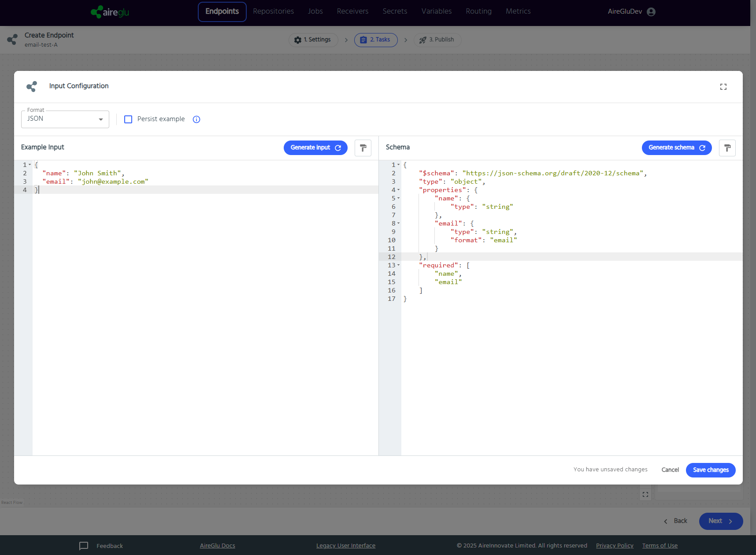
Task: View the Metrics tab
Action: click(x=518, y=11)
